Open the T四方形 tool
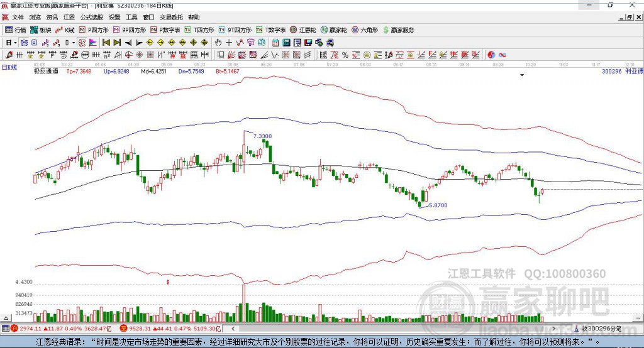Viewport: 644px width, 348px height. pos(199,30)
